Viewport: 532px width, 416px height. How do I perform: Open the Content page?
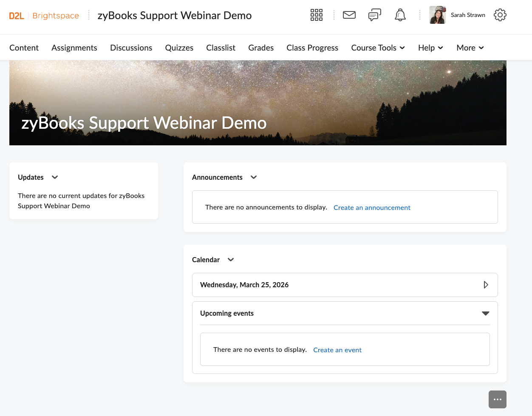[24, 48]
